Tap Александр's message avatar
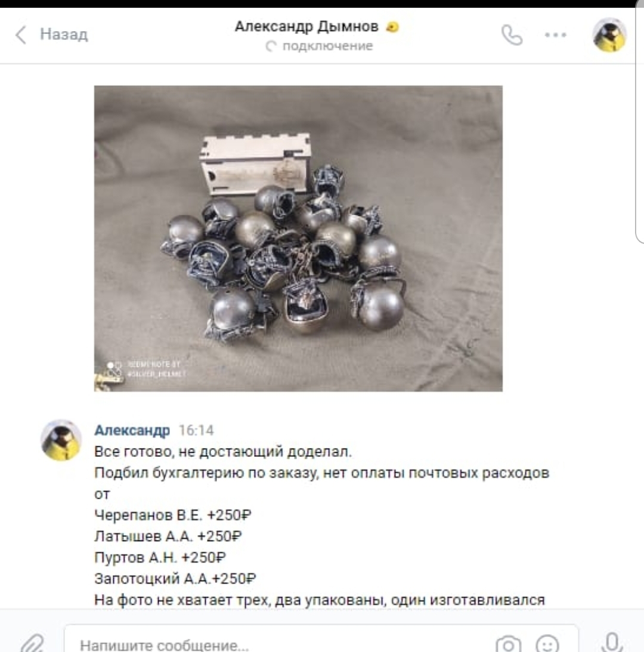Image resolution: width=644 pixels, height=652 pixels. coord(61,440)
